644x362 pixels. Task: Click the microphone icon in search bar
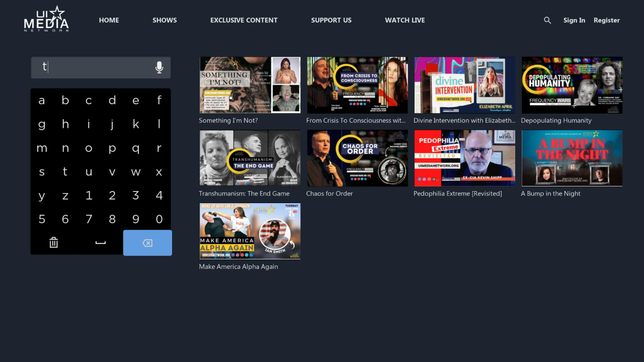tap(159, 67)
